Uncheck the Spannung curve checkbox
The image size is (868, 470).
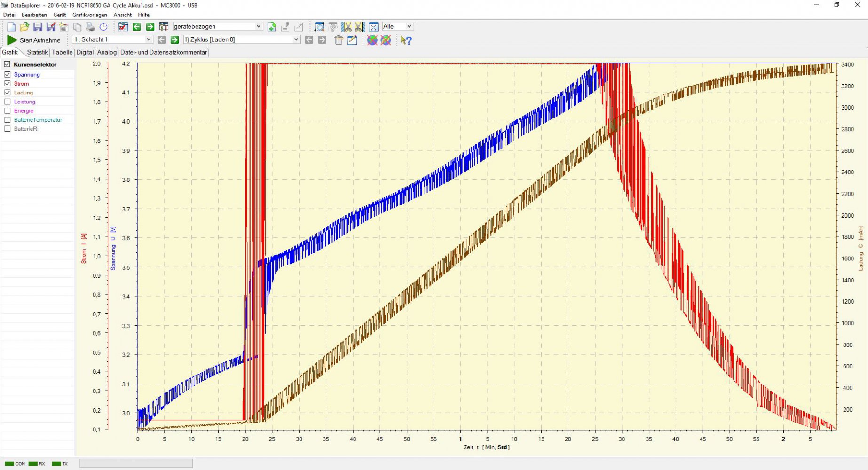[x=8, y=74]
